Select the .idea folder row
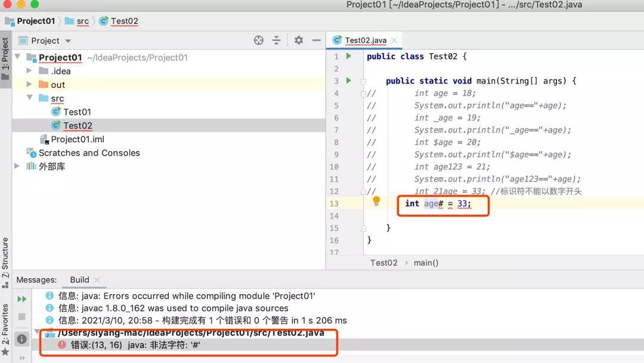Viewport: 644px width, 363px height. [169, 71]
